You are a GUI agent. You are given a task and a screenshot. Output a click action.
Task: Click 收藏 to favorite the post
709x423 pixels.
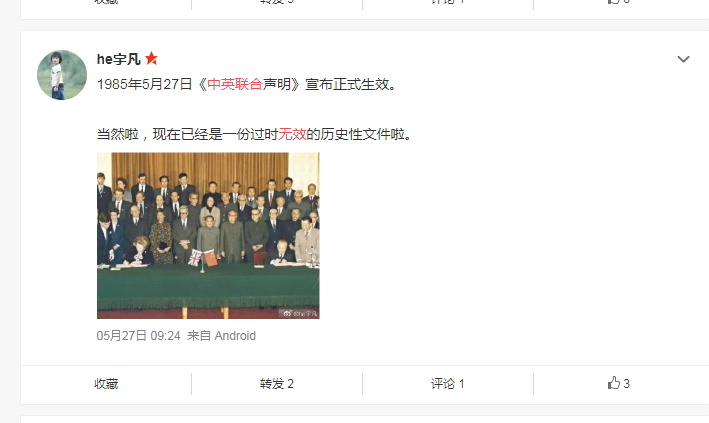(x=106, y=384)
